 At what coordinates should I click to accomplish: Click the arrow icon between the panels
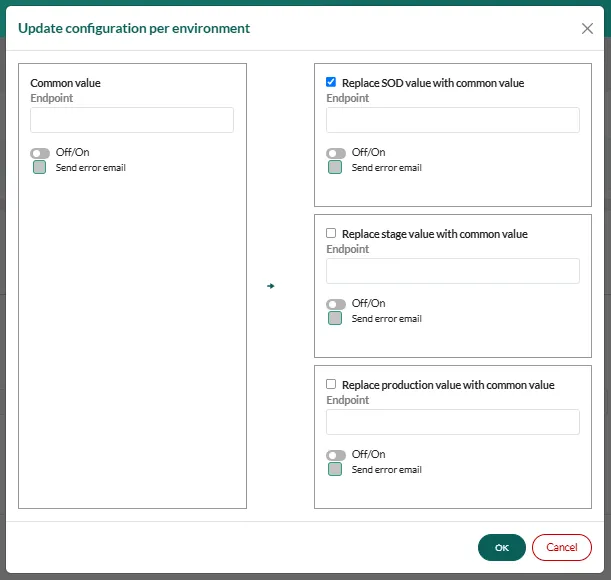tap(270, 286)
